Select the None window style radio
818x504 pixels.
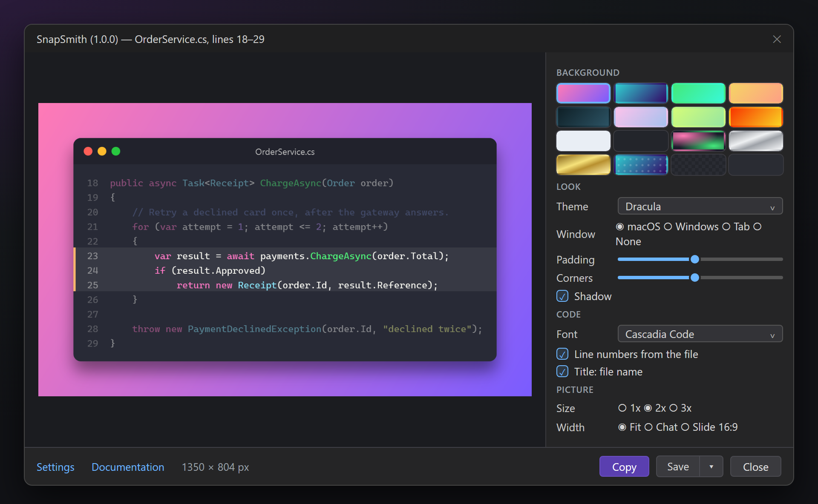click(758, 227)
